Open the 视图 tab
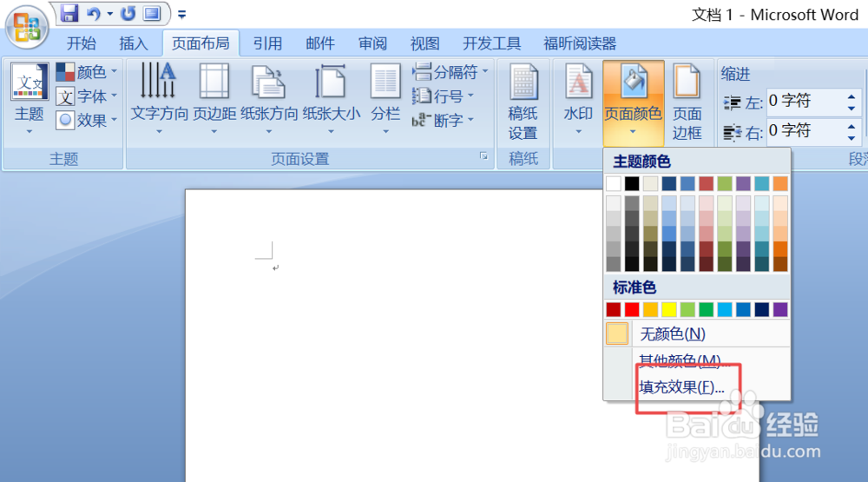 424,43
